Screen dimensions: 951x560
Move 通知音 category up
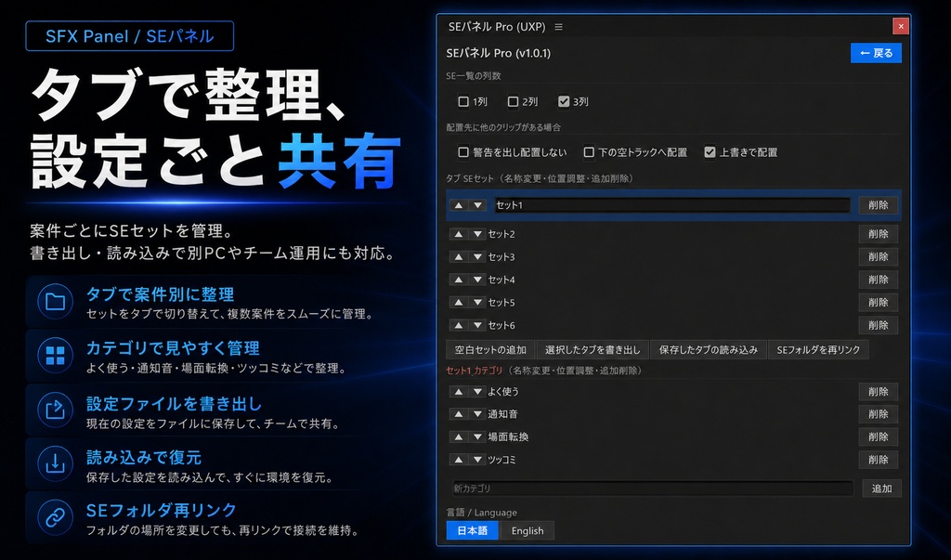point(459,414)
